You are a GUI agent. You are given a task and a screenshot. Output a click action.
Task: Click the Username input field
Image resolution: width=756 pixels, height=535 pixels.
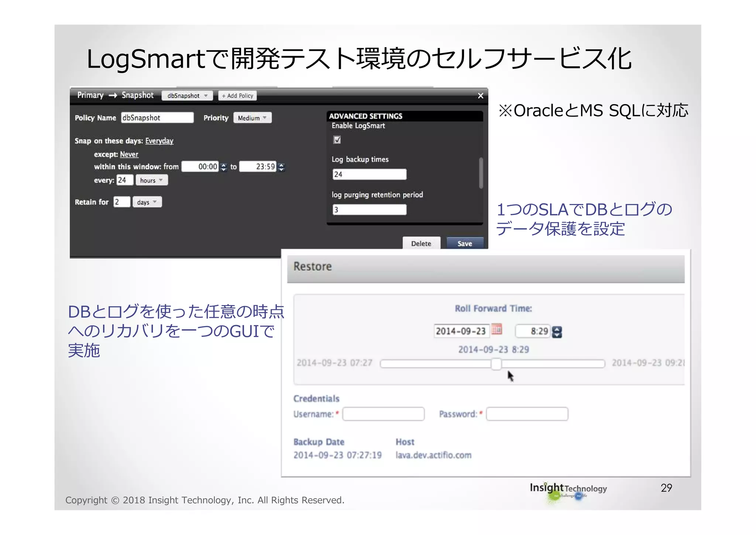384,414
